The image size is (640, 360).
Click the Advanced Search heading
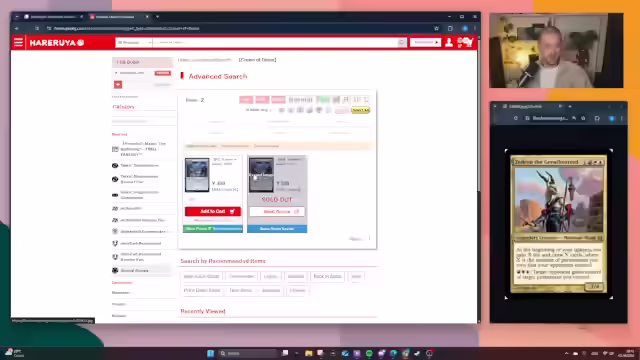pyautogui.click(x=218, y=76)
